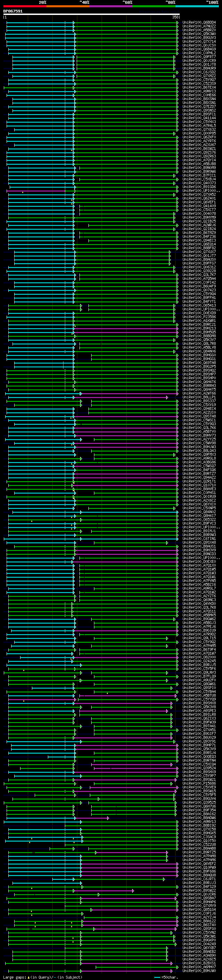
Task: Click the UniRef100_Q01JT8 entry
Action: [x=199, y=65]
